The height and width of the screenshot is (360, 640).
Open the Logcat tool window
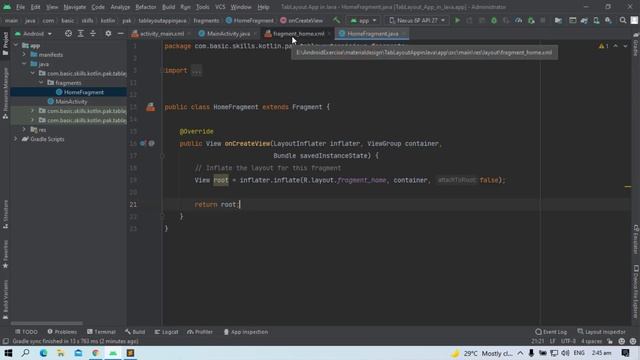click(x=167, y=332)
